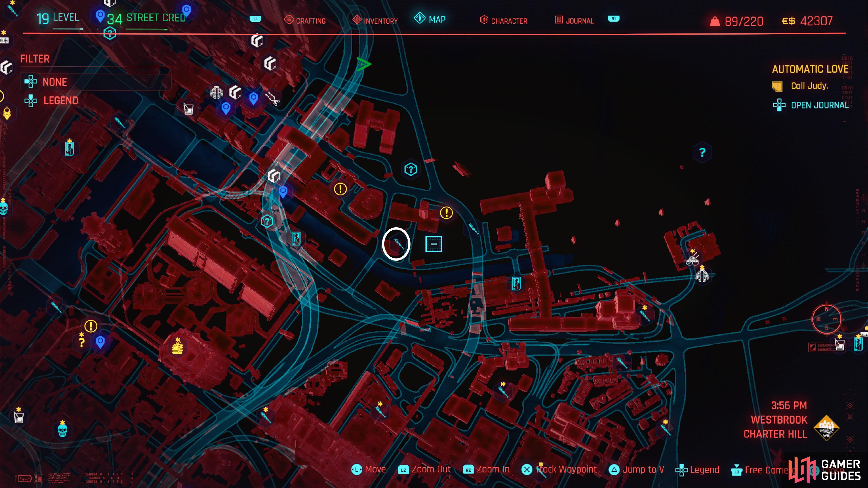This screenshot has height=488, width=868.
Task: Select the exclamation marker left of the round building
Action: tap(340, 189)
